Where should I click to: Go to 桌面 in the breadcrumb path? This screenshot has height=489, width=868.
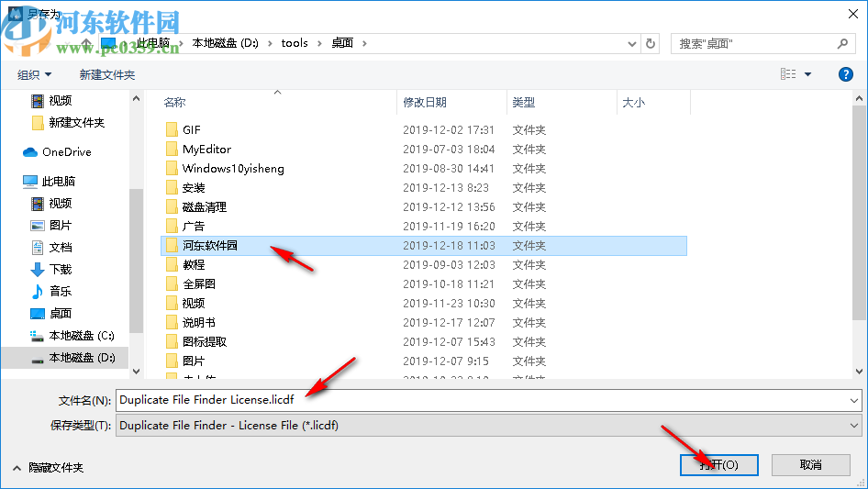click(342, 43)
